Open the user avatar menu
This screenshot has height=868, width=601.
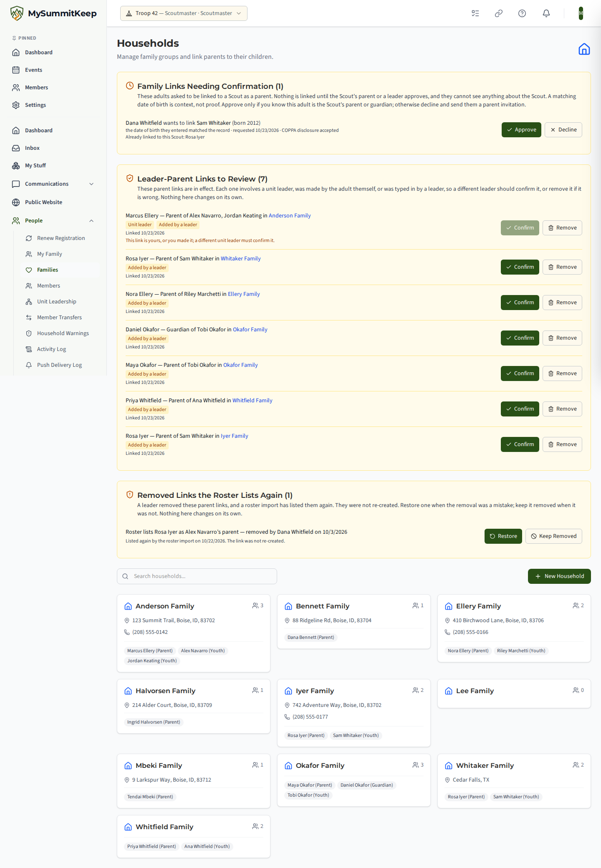[581, 13]
